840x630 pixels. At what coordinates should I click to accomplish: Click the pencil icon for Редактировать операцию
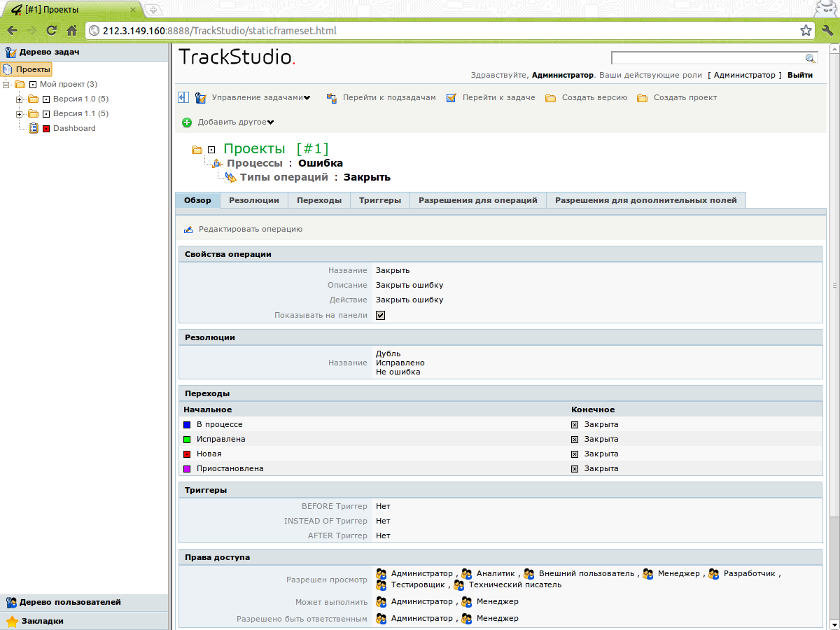coord(188,230)
